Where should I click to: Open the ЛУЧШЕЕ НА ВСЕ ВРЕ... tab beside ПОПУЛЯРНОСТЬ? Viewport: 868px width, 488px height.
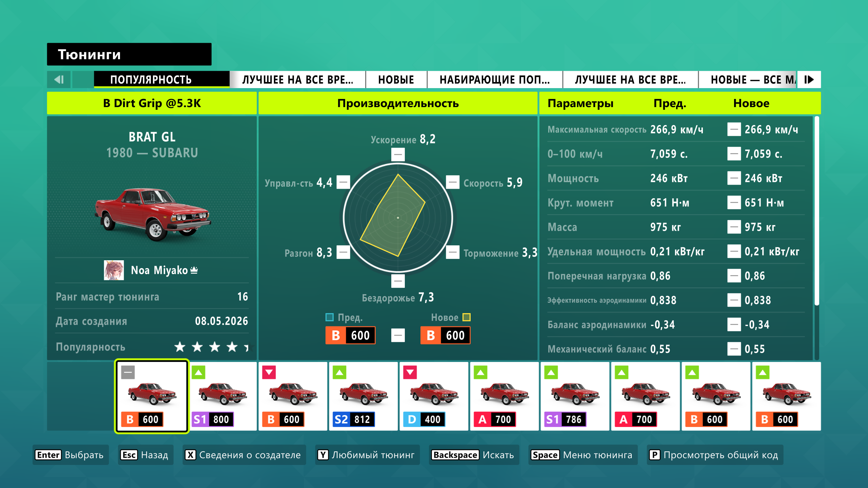[298, 80]
